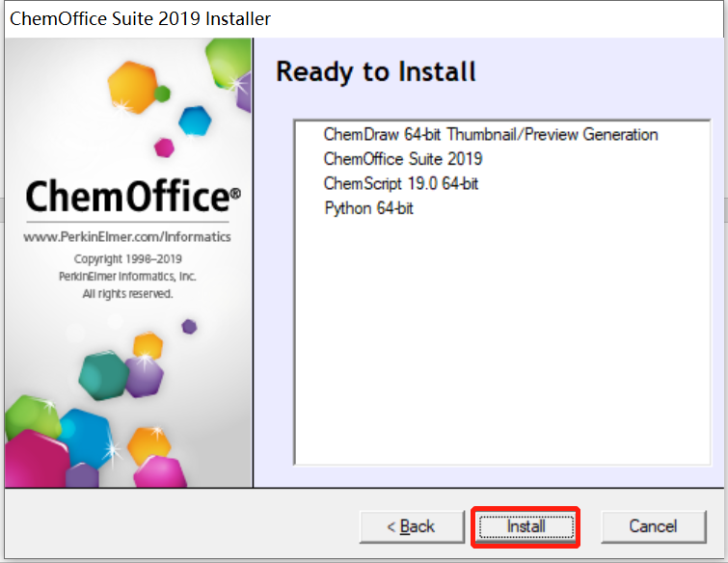
Task: Go back with the Back button
Action: 412,526
